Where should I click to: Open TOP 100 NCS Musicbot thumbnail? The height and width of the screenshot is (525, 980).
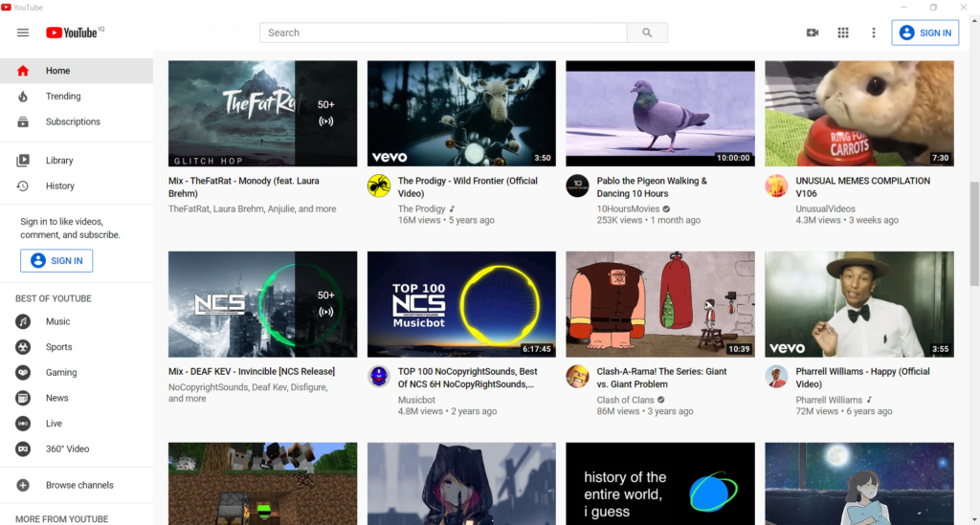[x=461, y=305]
